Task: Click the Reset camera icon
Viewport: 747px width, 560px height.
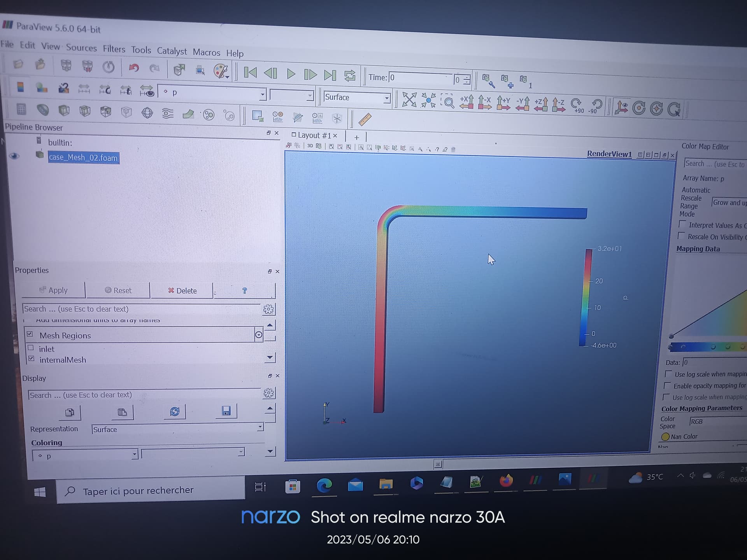Action: point(409,100)
